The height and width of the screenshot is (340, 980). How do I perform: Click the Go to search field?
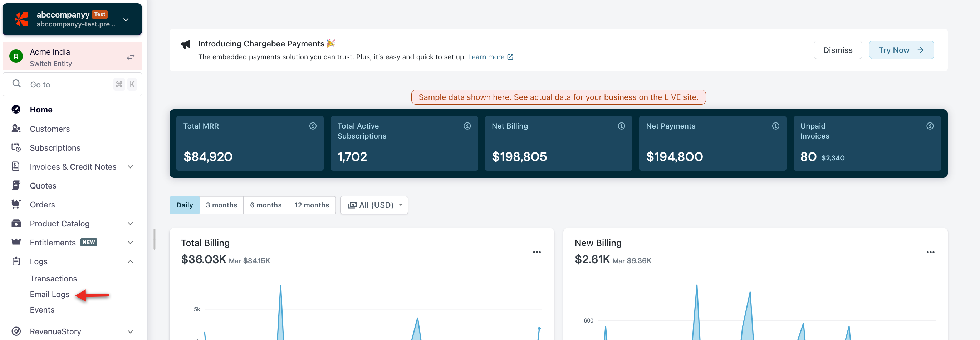coord(68,84)
